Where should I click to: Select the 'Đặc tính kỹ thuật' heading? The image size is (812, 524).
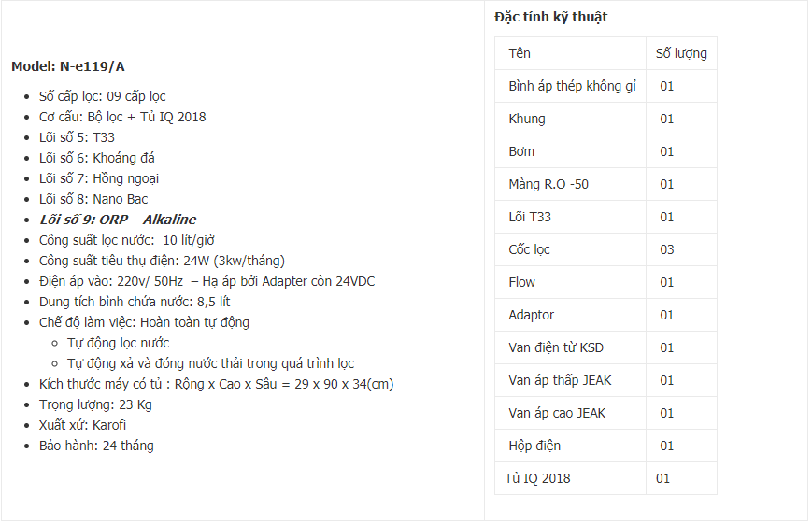pyautogui.click(x=551, y=18)
